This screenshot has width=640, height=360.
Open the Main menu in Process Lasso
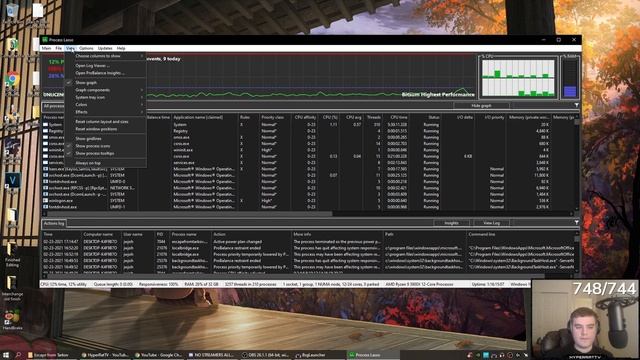click(47, 48)
